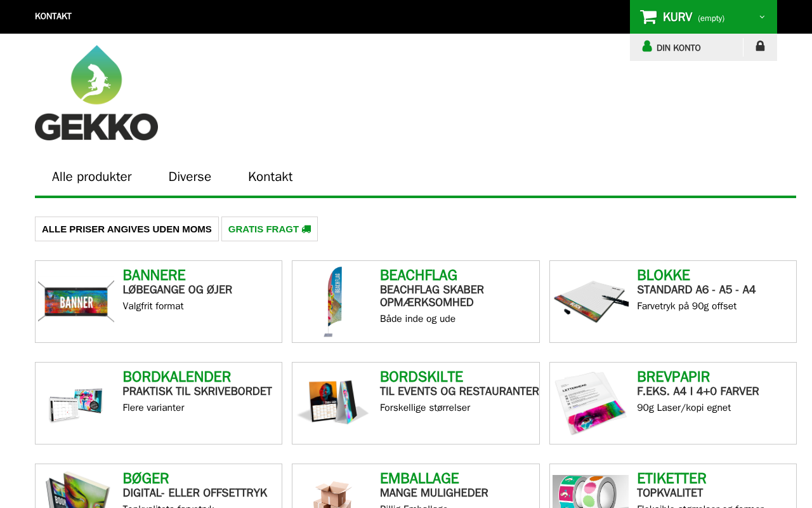Open the Bannere product thumbnail
The image size is (812, 508).
point(76,302)
